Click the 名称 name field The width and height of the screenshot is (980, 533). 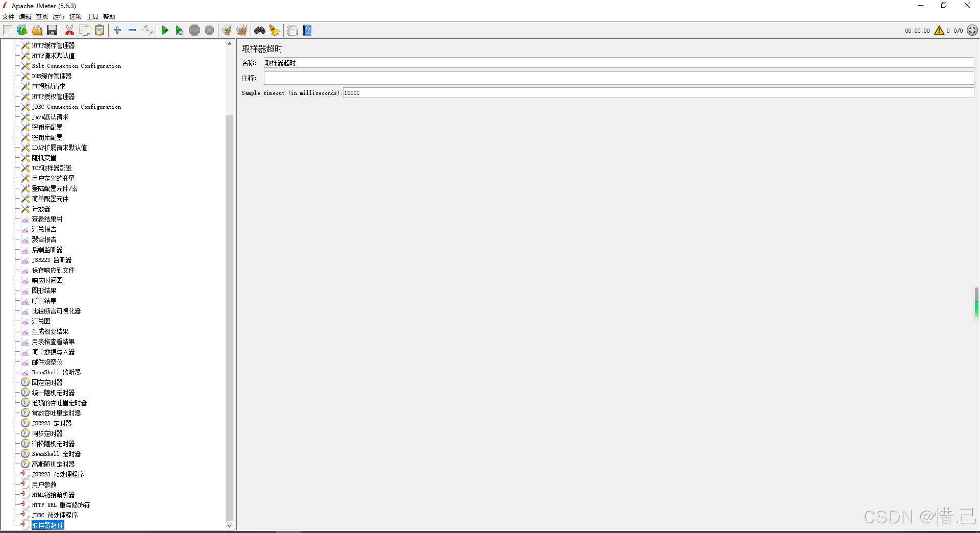point(619,63)
